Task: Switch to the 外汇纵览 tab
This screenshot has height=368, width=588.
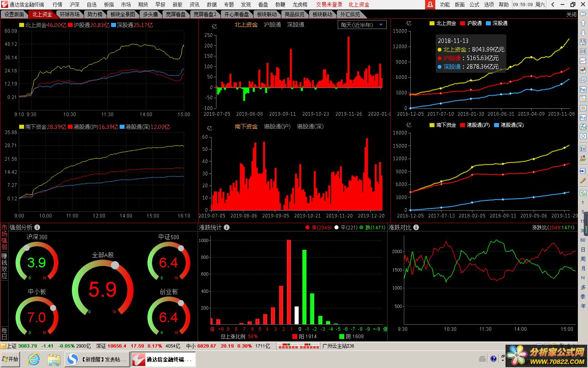Action: [x=350, y=14]
